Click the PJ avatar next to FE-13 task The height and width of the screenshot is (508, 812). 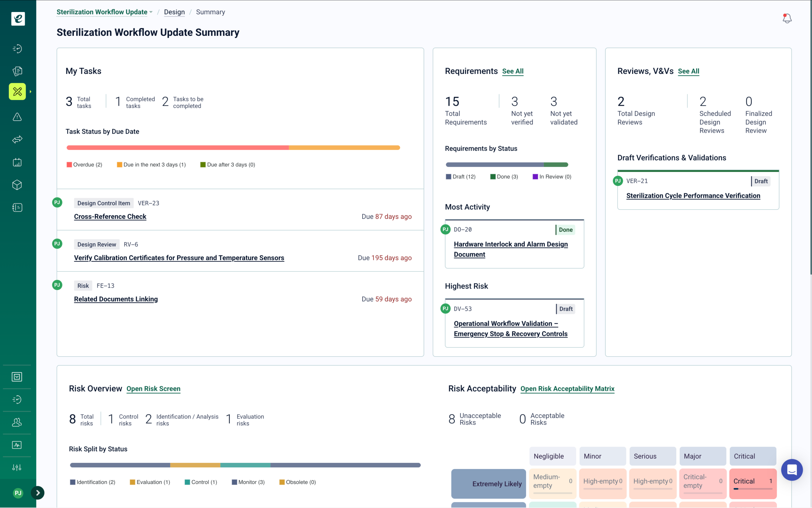[57, 285]
